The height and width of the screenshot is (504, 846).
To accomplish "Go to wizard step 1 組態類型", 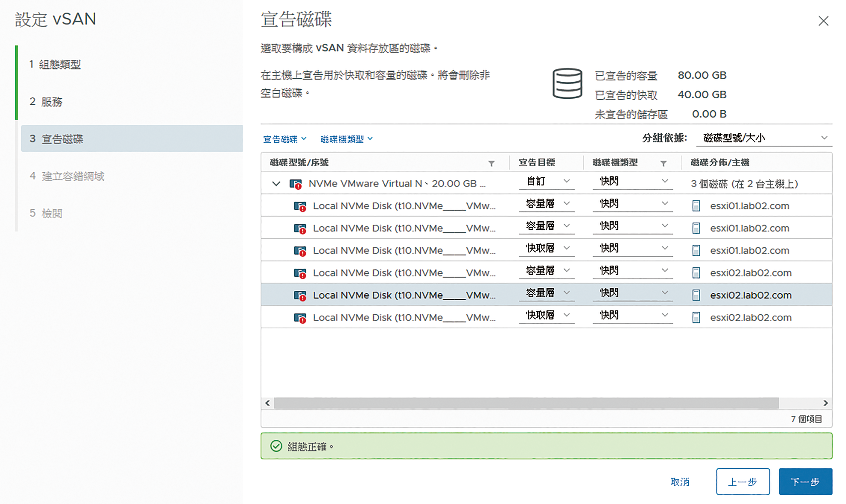I will point(55,64).
